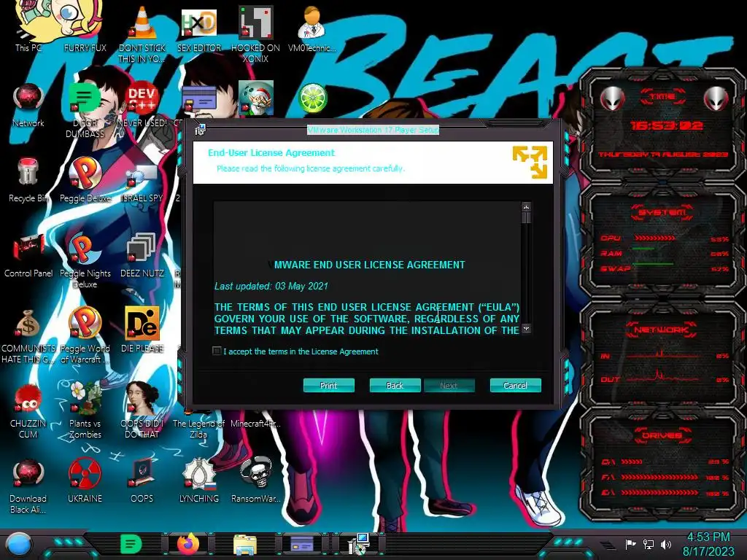Open the volume speaker tray icon
This screenshot has width=747, height=560.
(666, 544)
